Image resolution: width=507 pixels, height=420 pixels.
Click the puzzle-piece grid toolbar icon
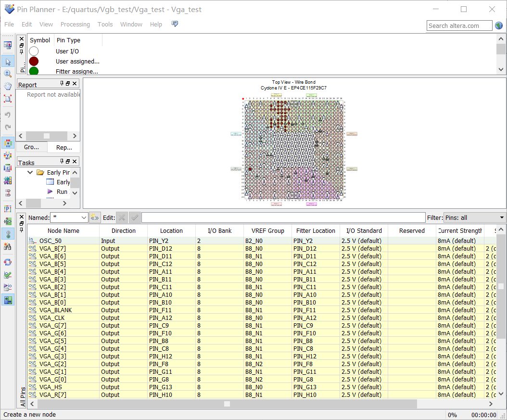click(8, 180)
